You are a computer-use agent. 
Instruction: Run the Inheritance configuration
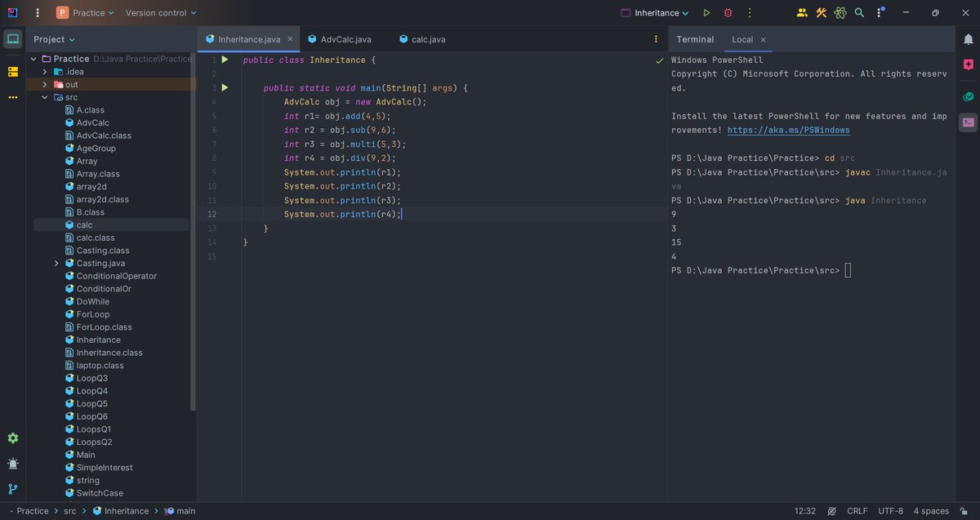(x=706, y=13)
